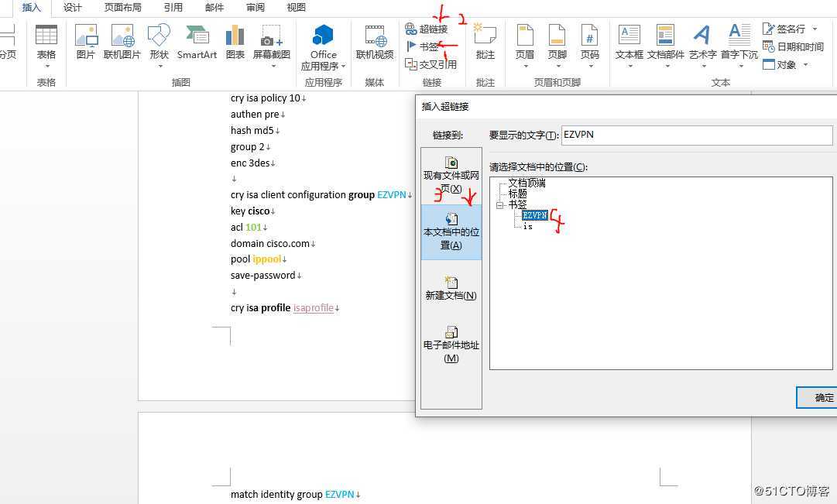This screenshot has width=837, height=504.
Task: Select E-mail Address (电子邮件地址) option
Action: [451, 345]
